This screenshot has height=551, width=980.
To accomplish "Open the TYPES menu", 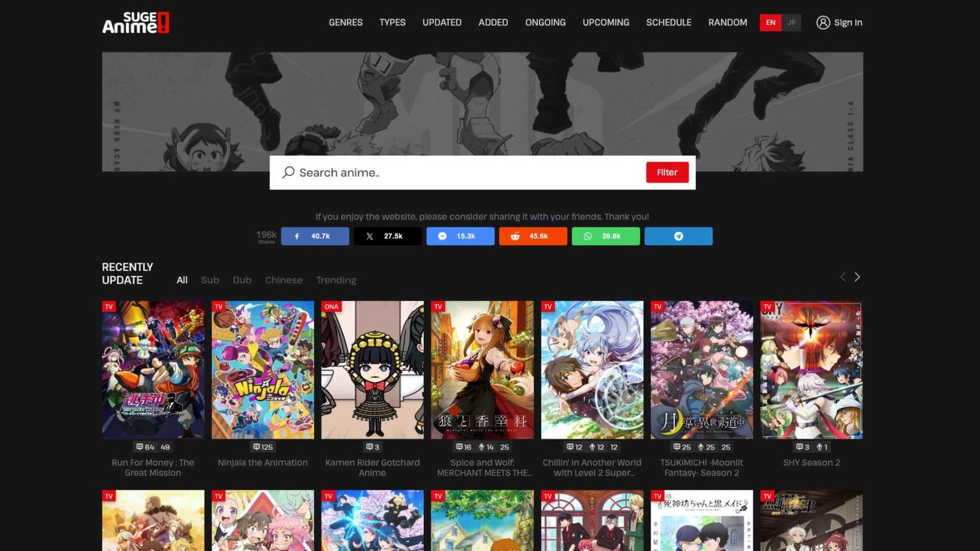I will point(393,22).
